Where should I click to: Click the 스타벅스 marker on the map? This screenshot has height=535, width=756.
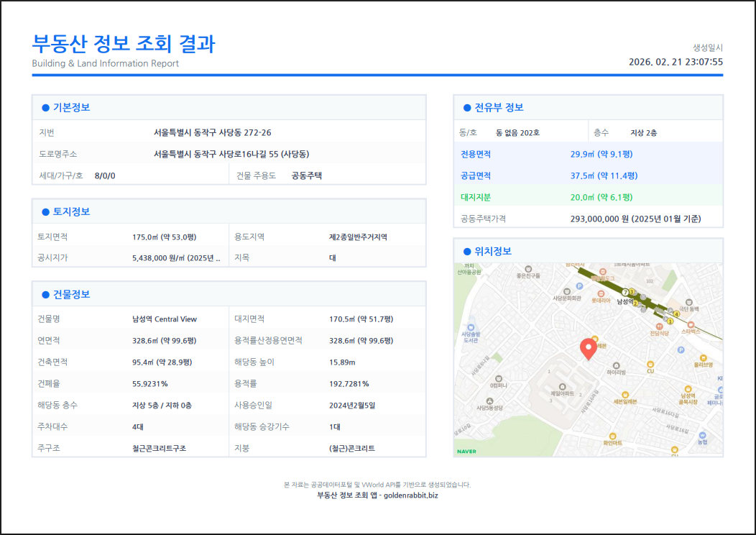pos(691,325)
